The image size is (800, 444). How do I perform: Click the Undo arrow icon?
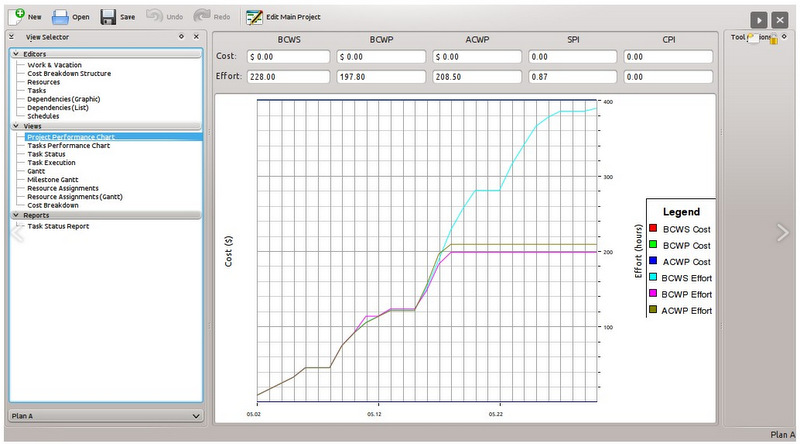(x=154, y=16)
